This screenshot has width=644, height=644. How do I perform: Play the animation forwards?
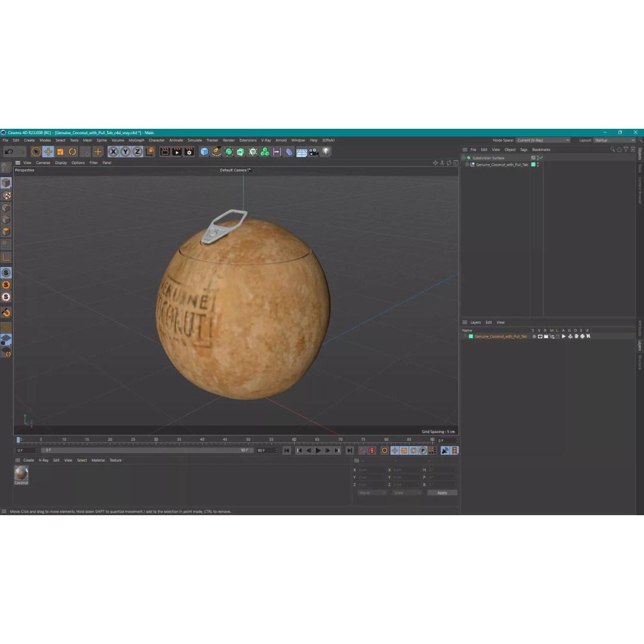[x=318, y=451]
